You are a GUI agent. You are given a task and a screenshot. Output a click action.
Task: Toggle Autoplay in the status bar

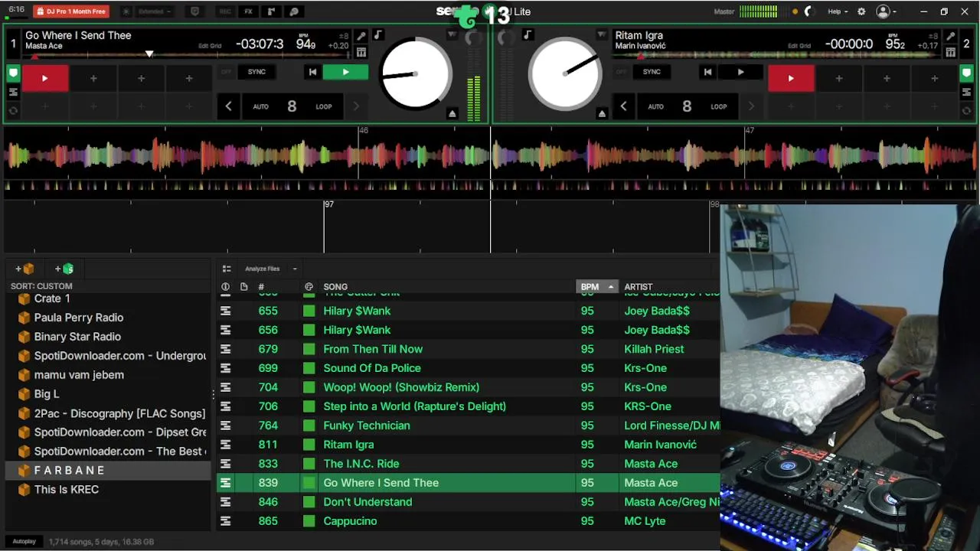(x=24, y=541)
